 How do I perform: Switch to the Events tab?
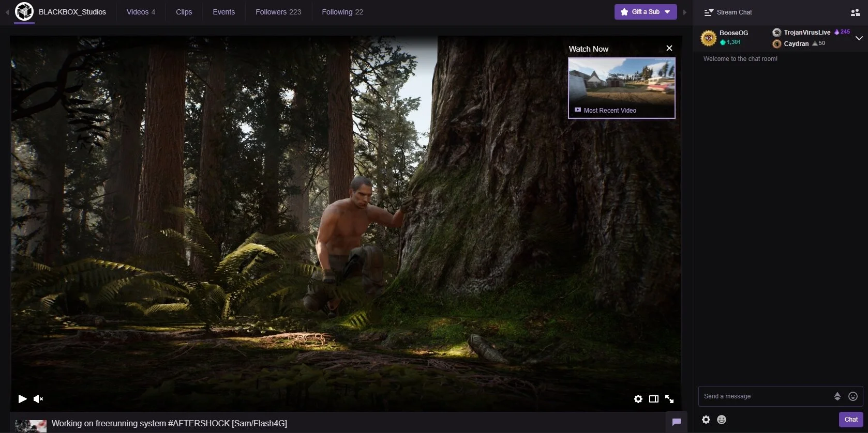[223, 12]
